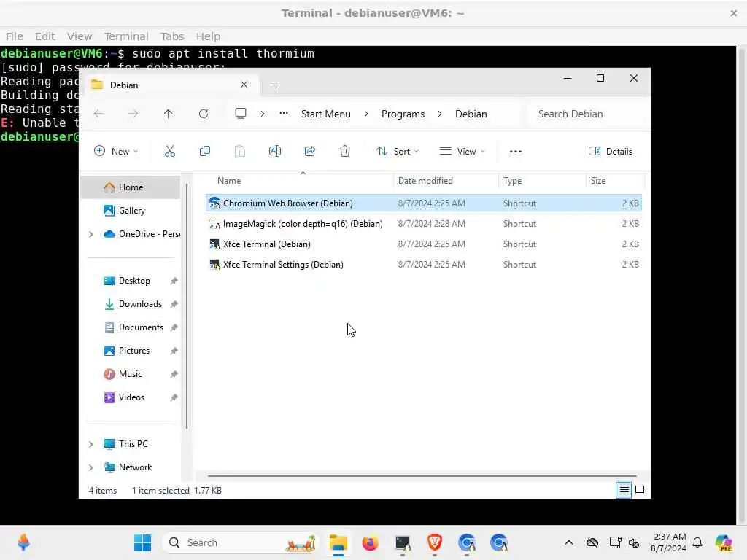Click taskbar Search box
The height and width of the screenshot is (560, 747).
click(240, 542)
